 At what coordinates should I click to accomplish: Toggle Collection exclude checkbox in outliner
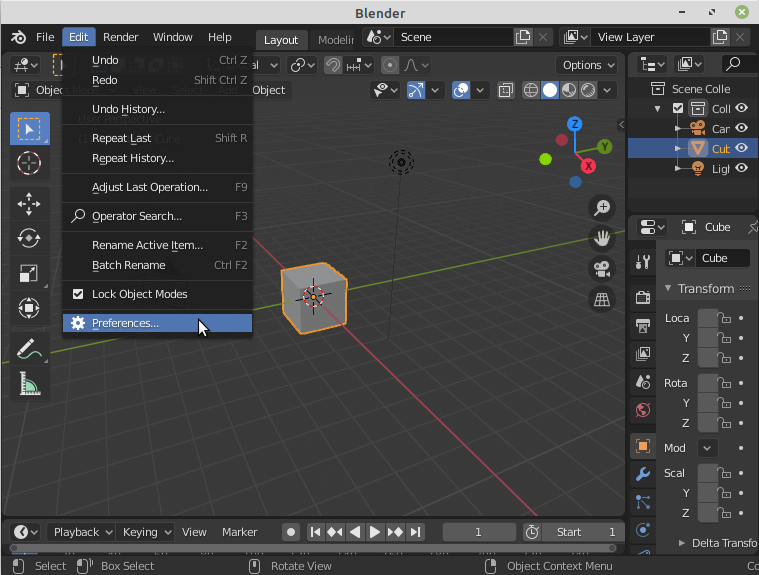(x=678, y=108)
